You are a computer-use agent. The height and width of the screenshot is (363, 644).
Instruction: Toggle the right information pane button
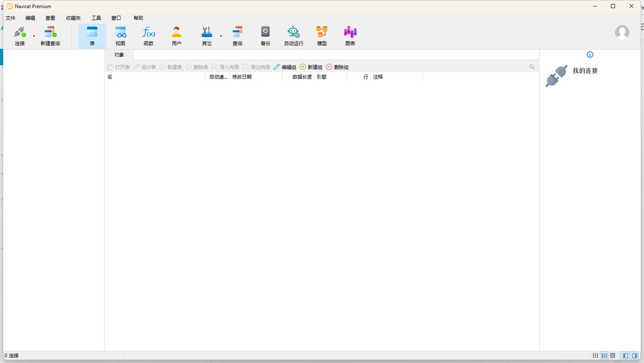(x=635, y=355)
